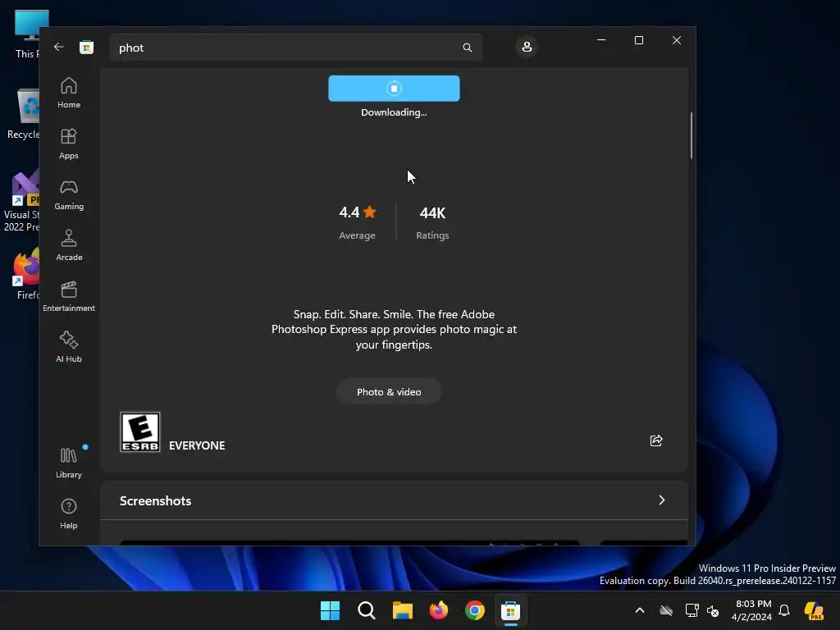Open the Library in sidebar
The height and width of the screenshot is (630, 840).
pos(69,463)
